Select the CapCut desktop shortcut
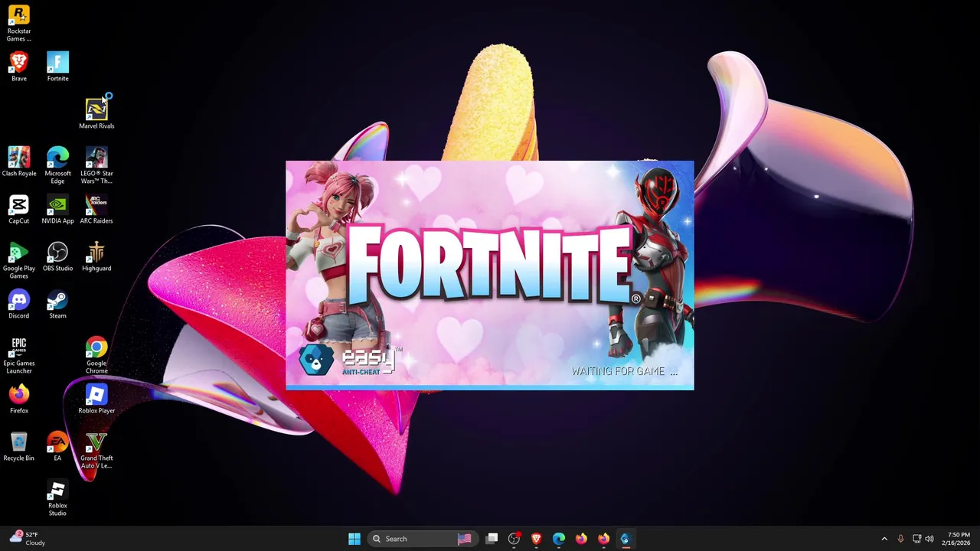 point(19,209)
